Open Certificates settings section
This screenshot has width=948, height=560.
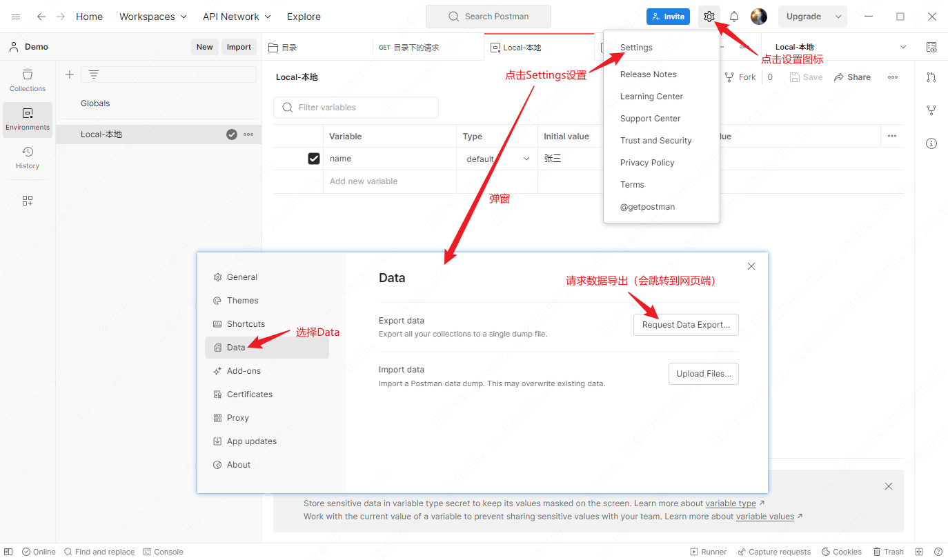[267, 394]
